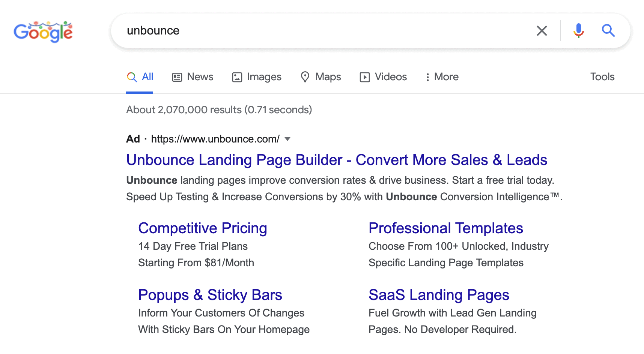644x354 pixels.
Task: Clear the search box with the X icon
Action: click(x=542, y=31)
